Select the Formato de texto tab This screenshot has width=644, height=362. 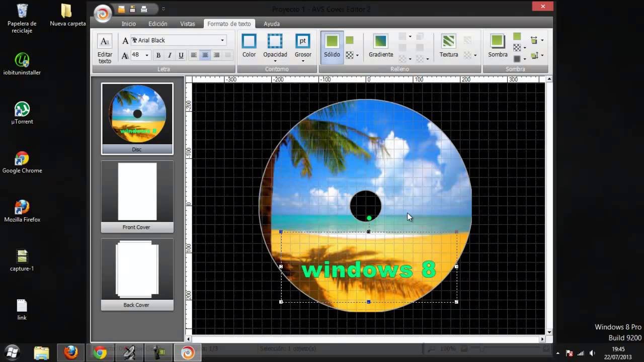(x=229, y=24)
